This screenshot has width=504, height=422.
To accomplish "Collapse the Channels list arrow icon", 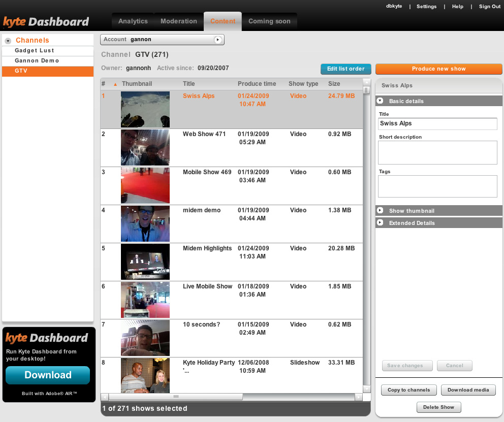I will tap(8, 41).
